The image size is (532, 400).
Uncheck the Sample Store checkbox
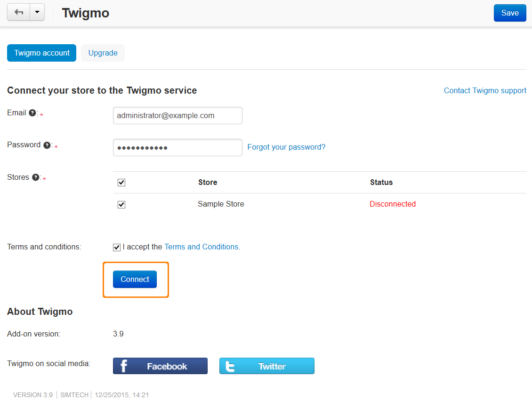tap(121, 205)
